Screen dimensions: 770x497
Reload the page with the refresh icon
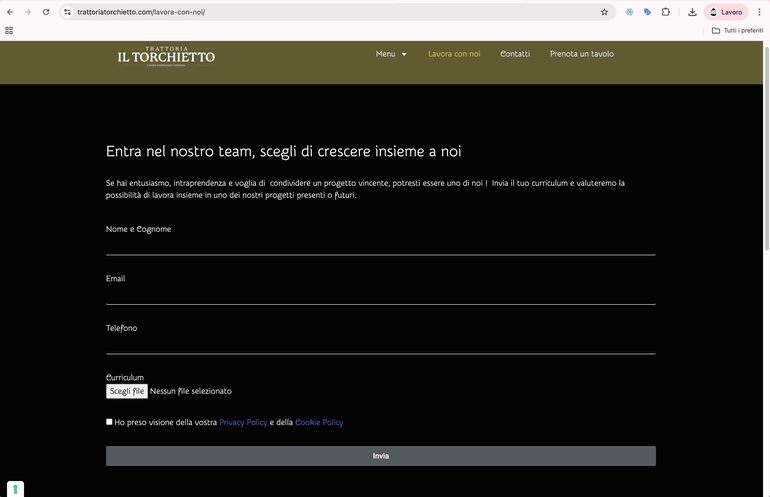click(46, 12)
